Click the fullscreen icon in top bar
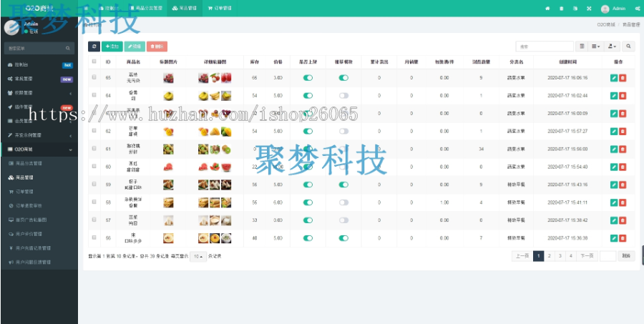The image size is (644, 324). point(589,8)
